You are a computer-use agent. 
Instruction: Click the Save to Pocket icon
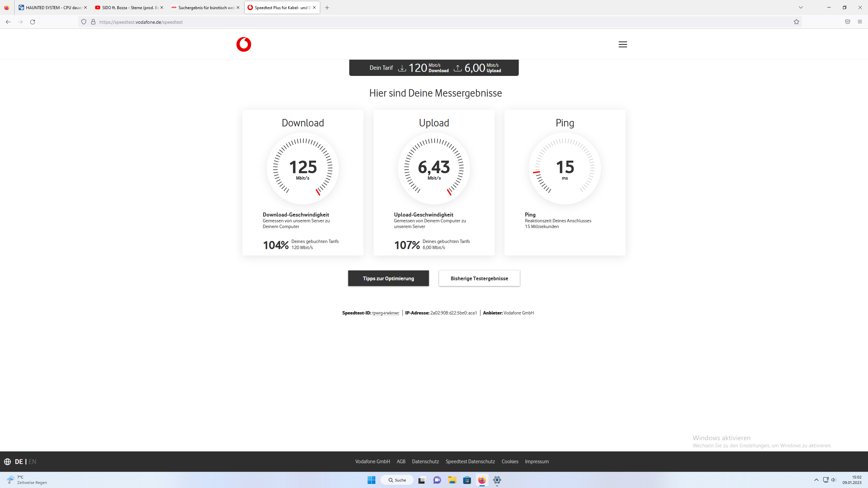point(847,22)
